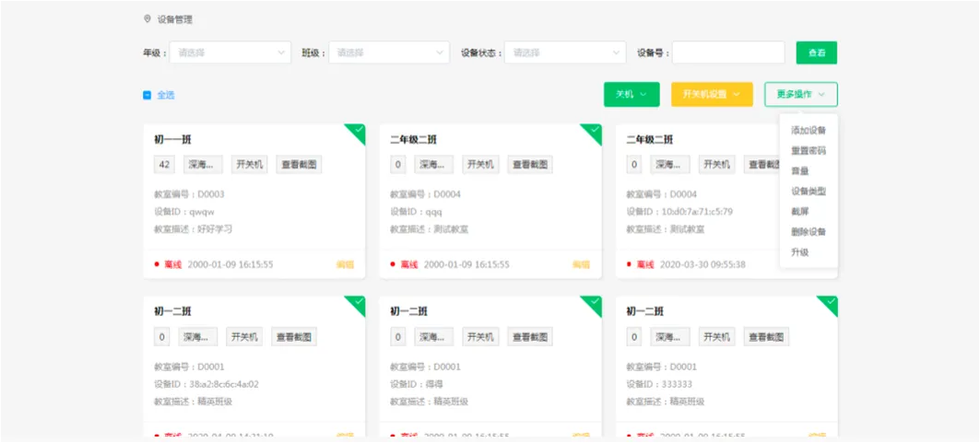Click 深海... on card 10:d0:7a:71:c5:79
This screenshot has height=443, width=980.
pos(670,165)
